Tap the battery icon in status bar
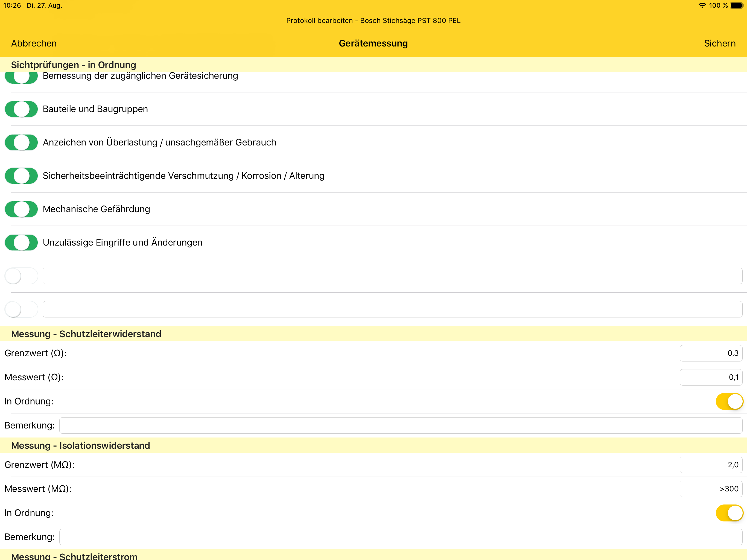The height and width of the screenshot is (560, 747). (737, 5)
